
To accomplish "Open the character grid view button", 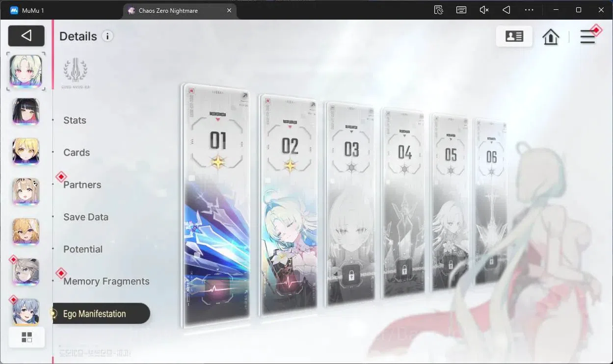I will coord(27,337).
